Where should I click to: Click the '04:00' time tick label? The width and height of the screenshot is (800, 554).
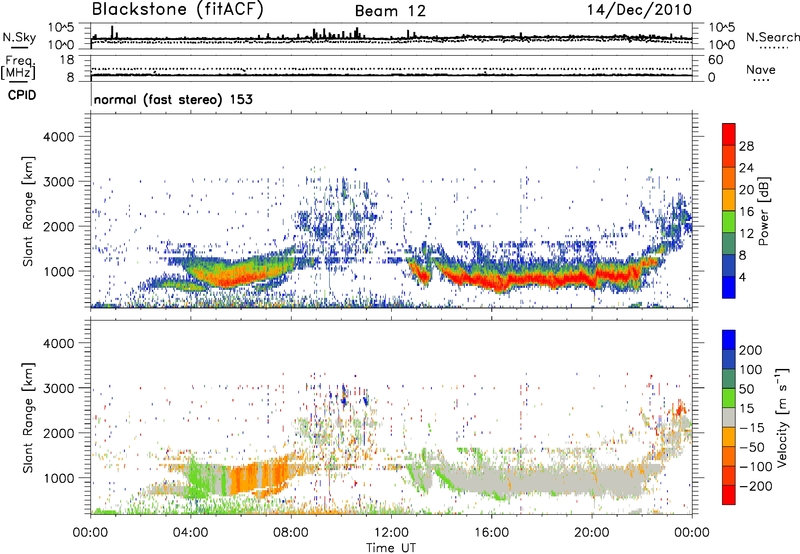tap(190, 533)
